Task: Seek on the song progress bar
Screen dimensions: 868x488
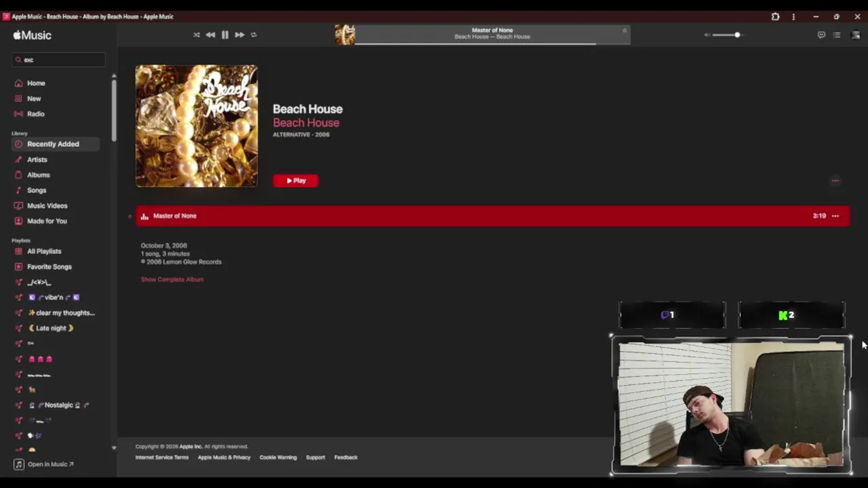Action: tap(492, 44)
